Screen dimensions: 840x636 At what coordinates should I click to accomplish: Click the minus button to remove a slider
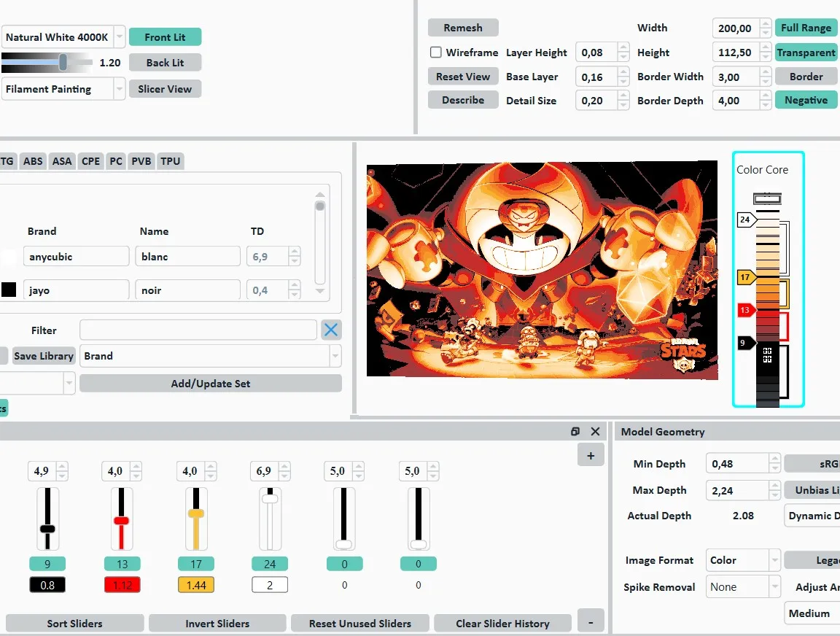pyautogui.click(x=591, y=622)
